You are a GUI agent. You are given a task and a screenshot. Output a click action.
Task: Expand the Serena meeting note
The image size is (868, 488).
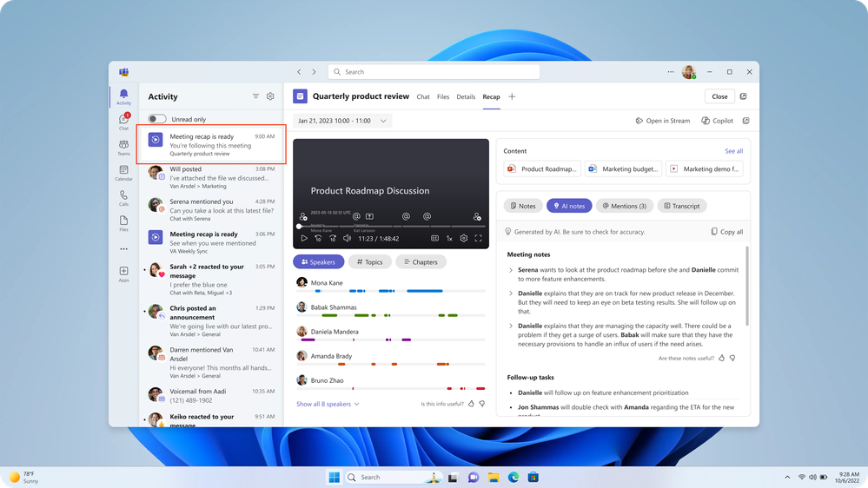510,270
